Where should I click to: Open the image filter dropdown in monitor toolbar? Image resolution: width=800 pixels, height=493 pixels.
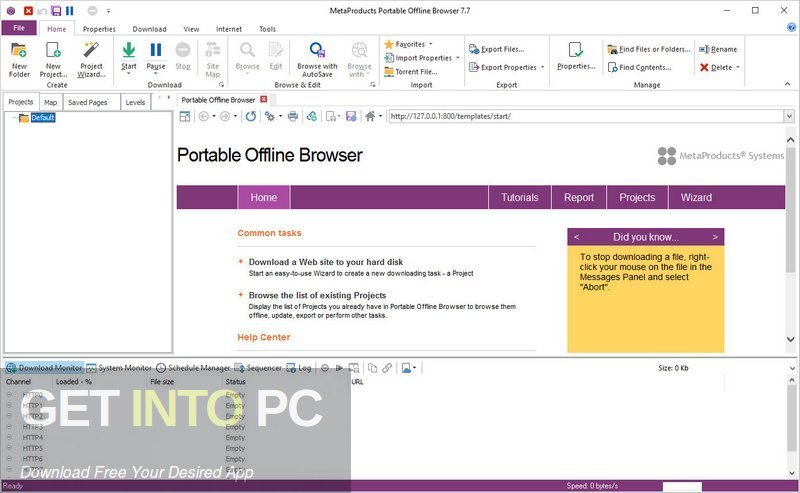414,367
